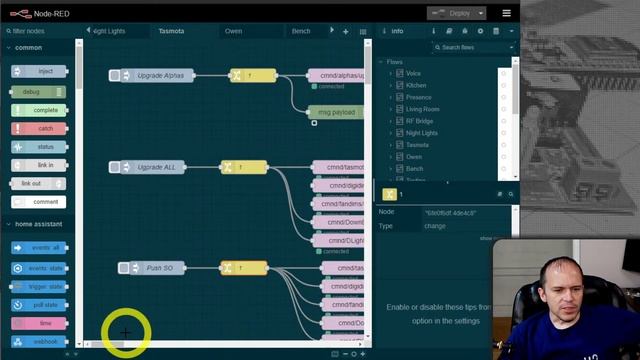Click the Search flows field
Screen dimensions: 640x360
click(469, 47)
